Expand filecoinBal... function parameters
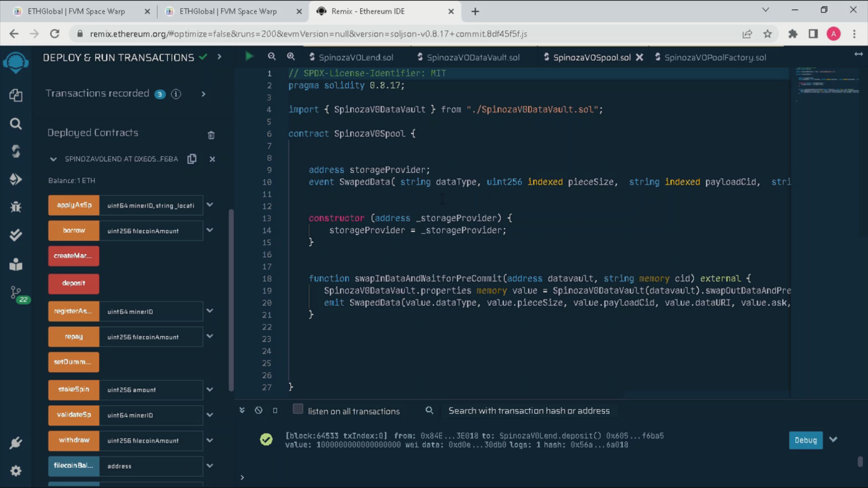The height and width of the screenshot is (488, 868). pos(210,465)
